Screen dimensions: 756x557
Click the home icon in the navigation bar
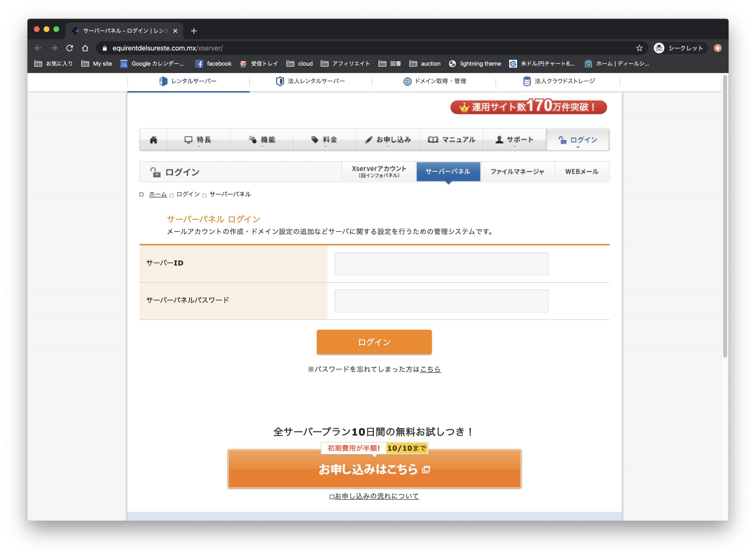tap(153, 139)
